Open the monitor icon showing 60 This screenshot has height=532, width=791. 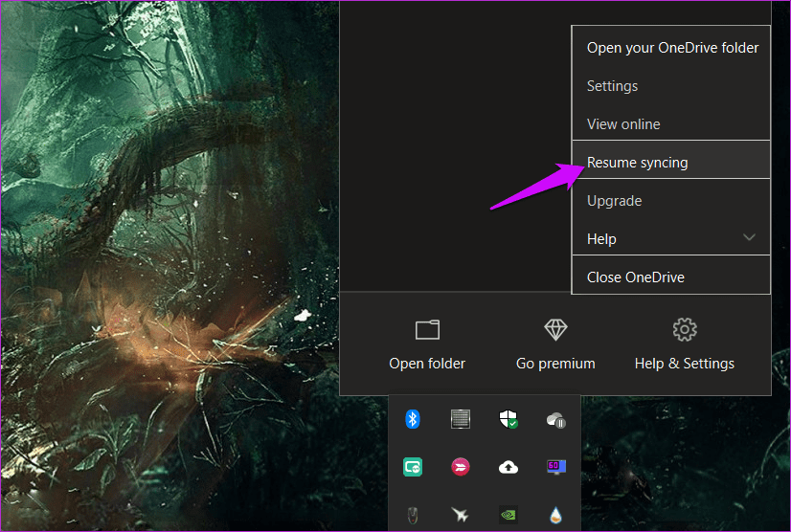point(556,467)
